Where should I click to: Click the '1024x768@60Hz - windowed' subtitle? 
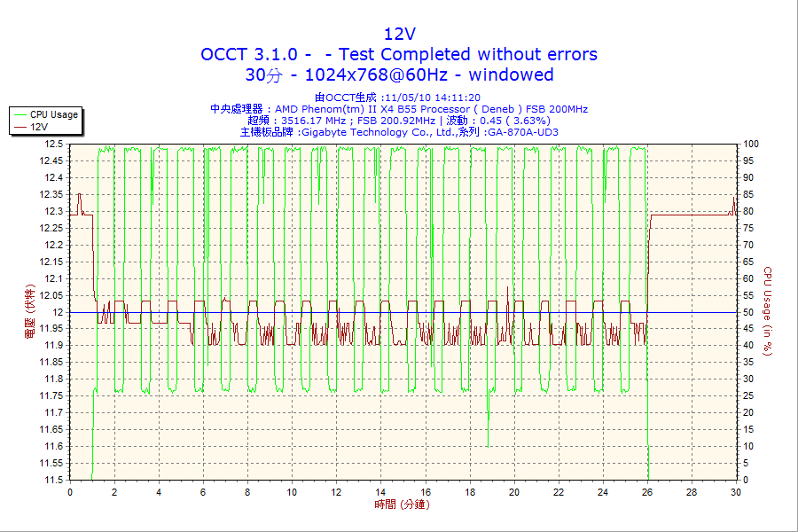pos(429,74)
